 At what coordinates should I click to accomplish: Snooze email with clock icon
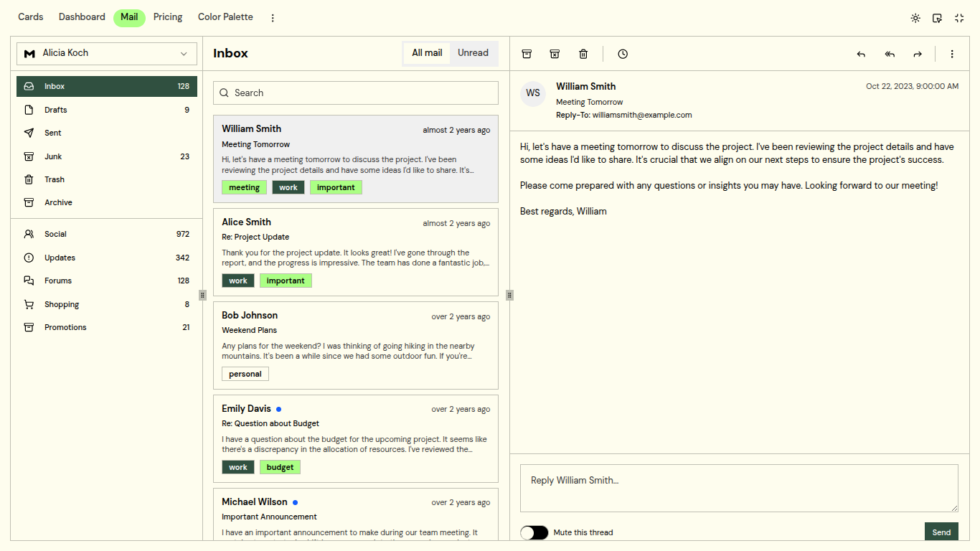coord(623,54)
